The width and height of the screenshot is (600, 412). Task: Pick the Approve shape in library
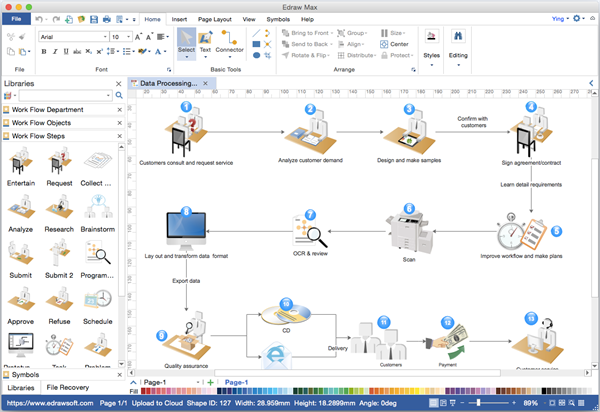pos(21,306)
